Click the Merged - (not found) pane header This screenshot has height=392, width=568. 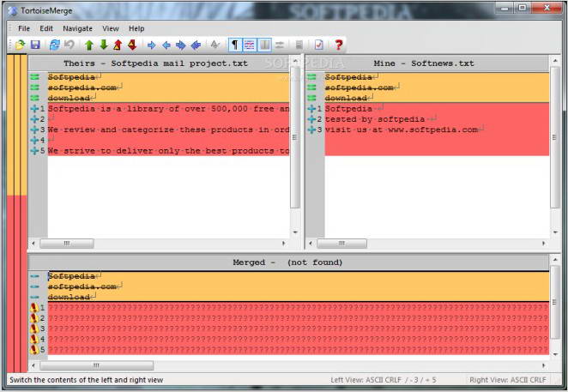coord(287,262)
